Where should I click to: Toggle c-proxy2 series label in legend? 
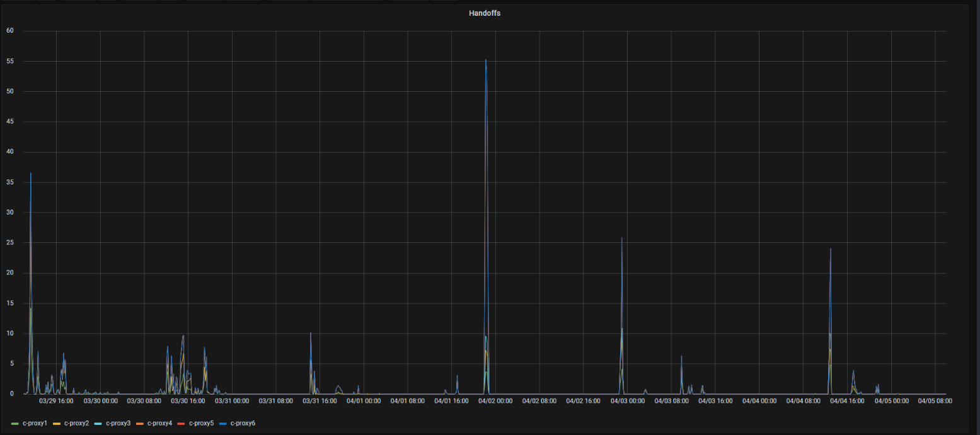(x=76, y=423)
